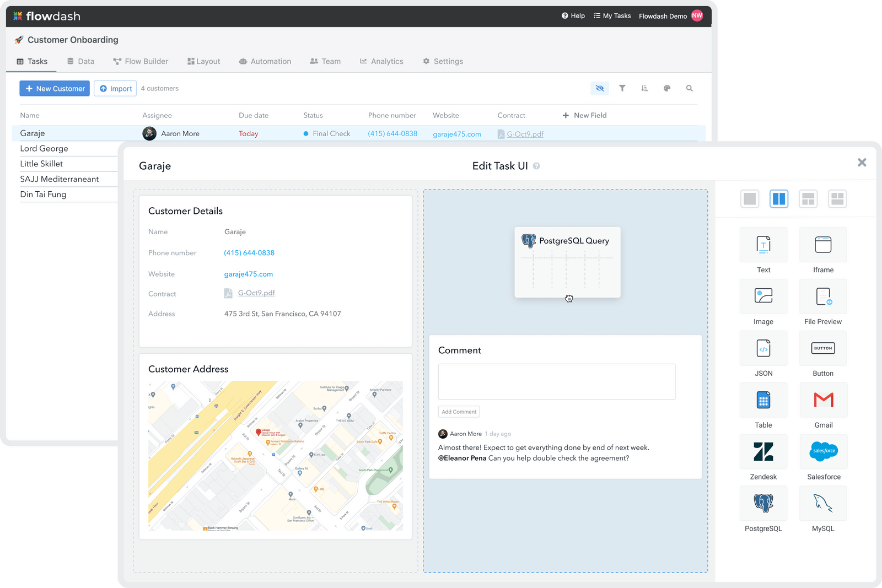Open the color palette icon for table styling
882x588 pixels.
[x=667, y=88]
